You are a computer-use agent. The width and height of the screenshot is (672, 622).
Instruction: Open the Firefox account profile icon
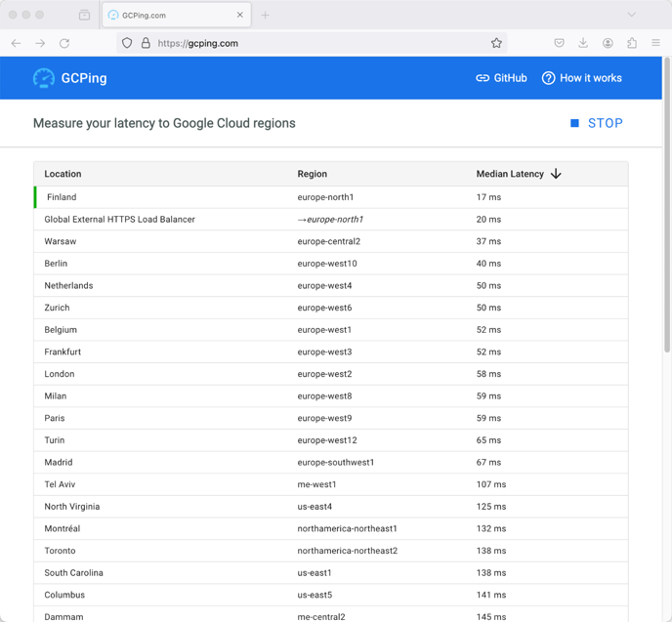coord(608,43)
